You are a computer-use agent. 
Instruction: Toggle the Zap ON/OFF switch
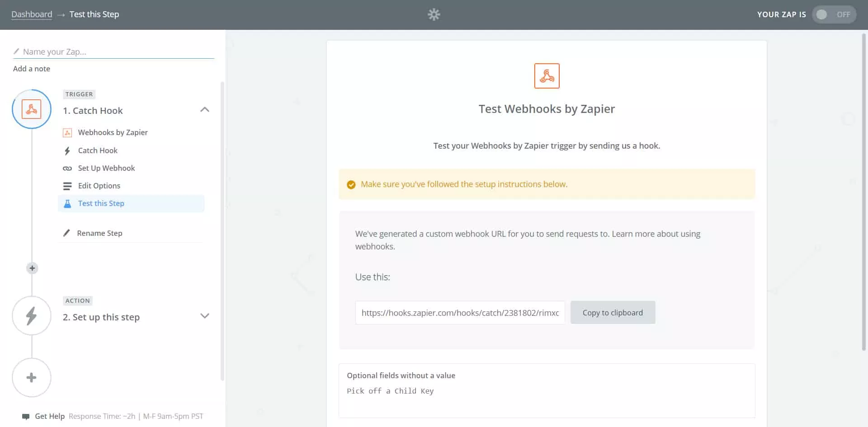[x=833, y=14]
